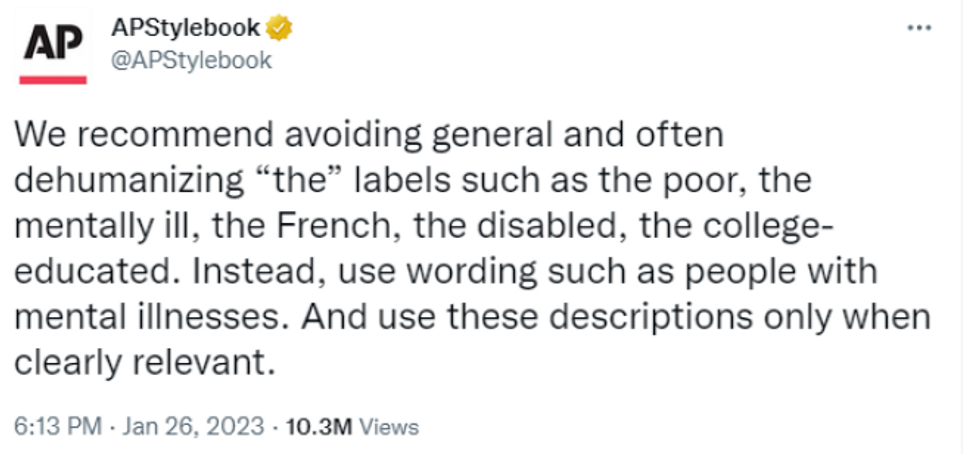The height and width of the screenshot is (454, 980).
Task: Open the APStylebook display name profile link
Action: tap(186, 28)
